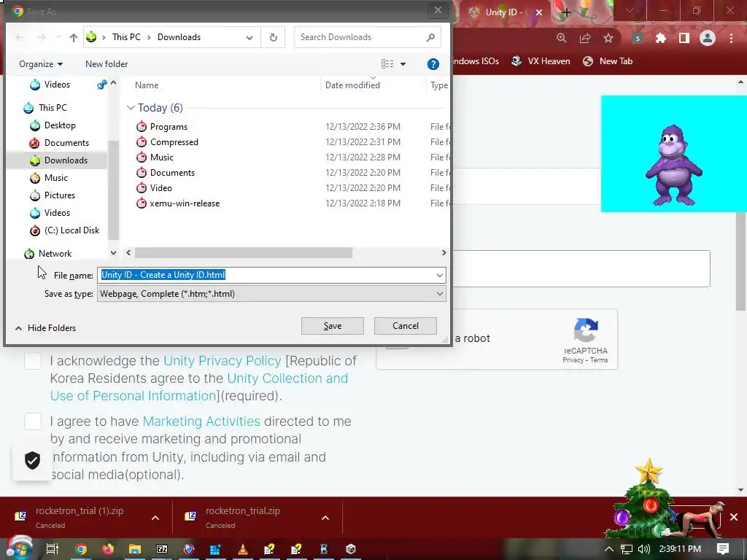Open VLC media player from taskbar
This screenshot has height=560, width=747.
(243, 549)
